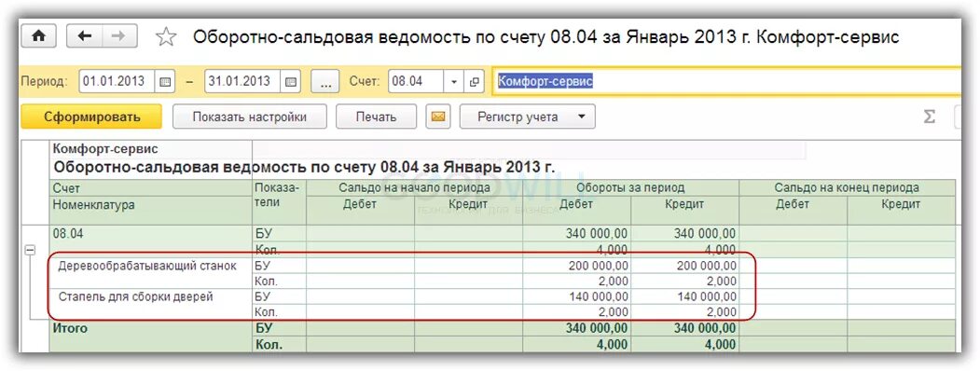The height and width of the screenshot is (371, 980).
Task: Open the Регистр учета dropdown
Action: click(527, 117)
